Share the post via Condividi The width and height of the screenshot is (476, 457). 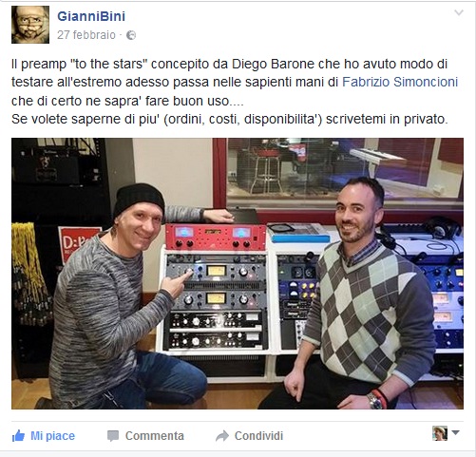point(258,436)
